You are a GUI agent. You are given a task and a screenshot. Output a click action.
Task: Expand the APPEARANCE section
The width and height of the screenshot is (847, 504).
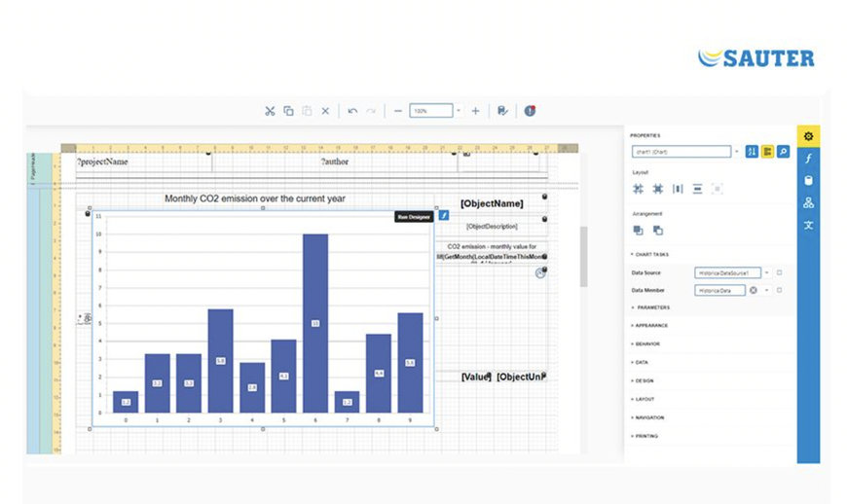(649, 325)
